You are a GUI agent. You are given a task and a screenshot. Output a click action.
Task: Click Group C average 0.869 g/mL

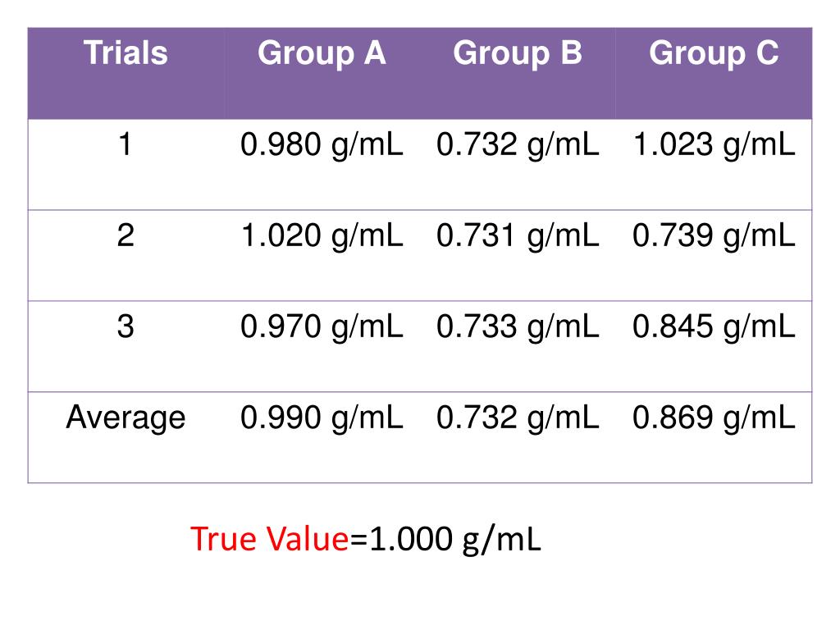point(714,418)
